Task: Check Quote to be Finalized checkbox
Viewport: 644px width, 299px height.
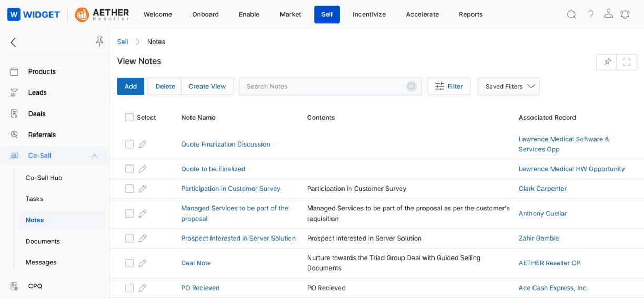Action: 129,169
